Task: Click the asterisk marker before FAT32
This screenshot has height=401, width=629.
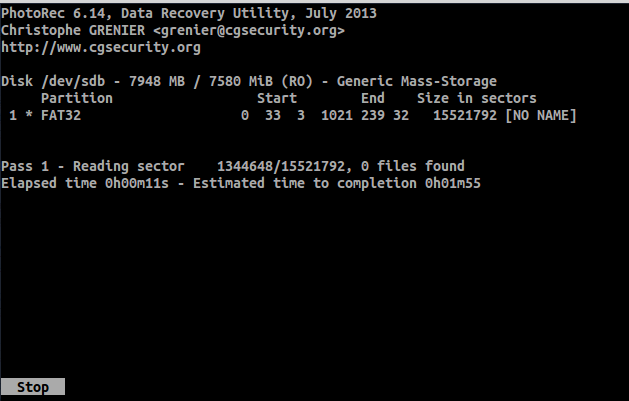Action: (26, 115)
